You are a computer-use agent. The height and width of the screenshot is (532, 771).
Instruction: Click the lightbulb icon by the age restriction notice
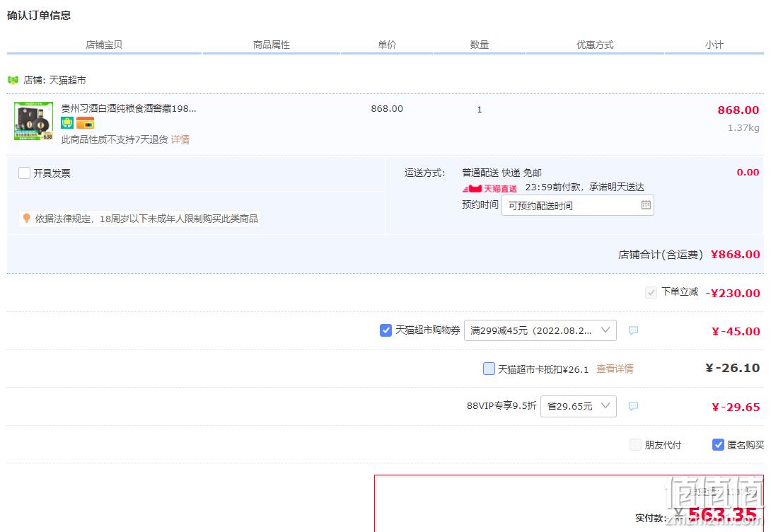coord(27,218)
